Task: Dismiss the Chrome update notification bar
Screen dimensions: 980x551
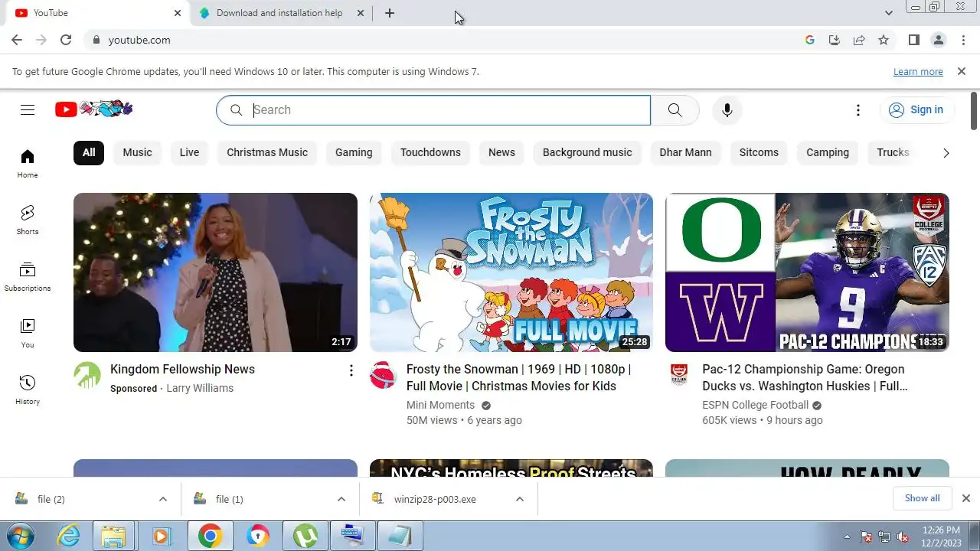Action: tap(962, 71)
